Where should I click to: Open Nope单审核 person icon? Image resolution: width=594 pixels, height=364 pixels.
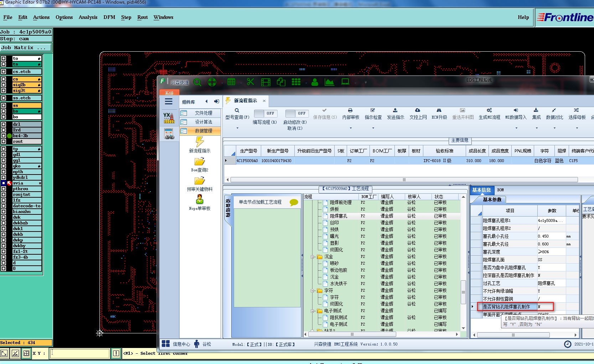(200, 199)
